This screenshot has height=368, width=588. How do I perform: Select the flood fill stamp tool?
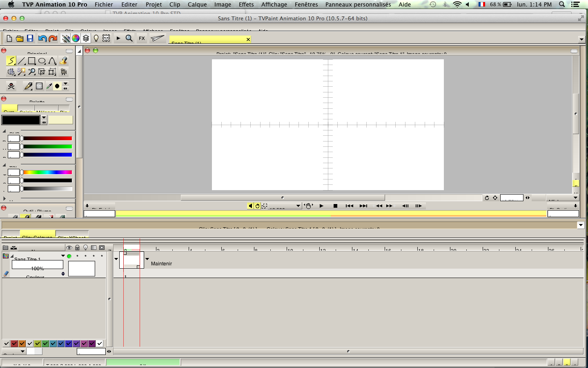click(63, 61)
